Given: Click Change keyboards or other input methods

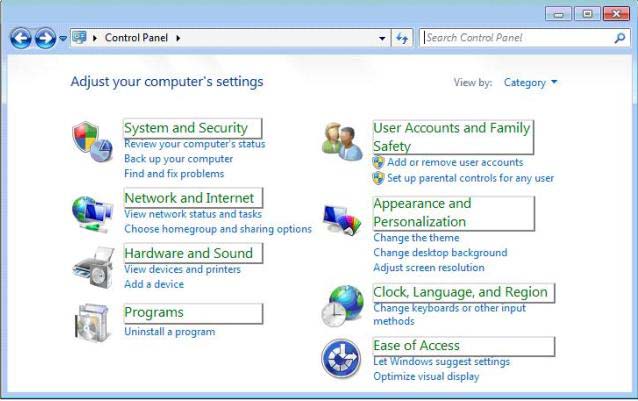Looking at the screenshot, I should [450, 314].
